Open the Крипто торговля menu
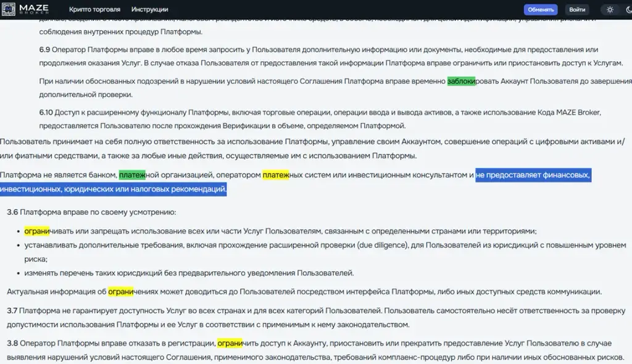Screen dimensions: 632x364 [94, 9]
